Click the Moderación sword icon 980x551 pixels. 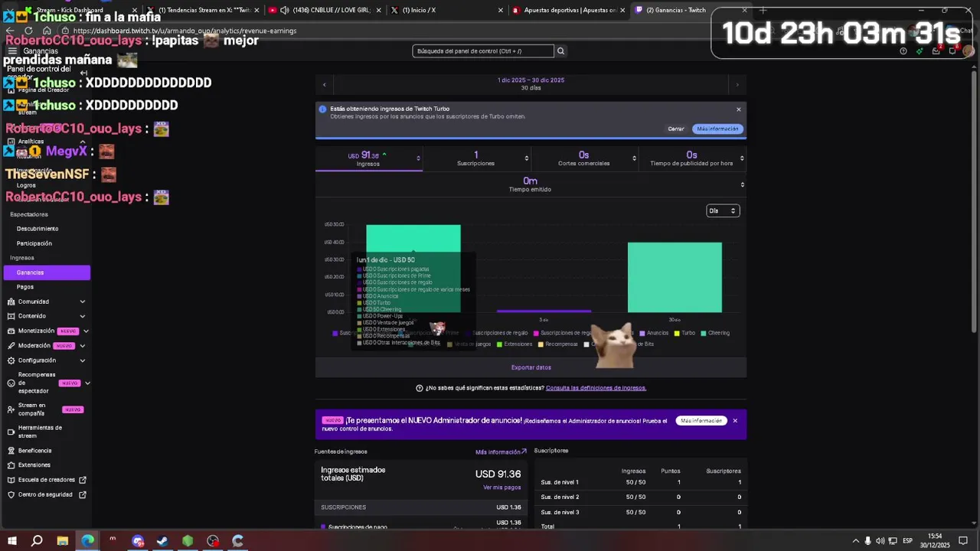coord(11,346)
